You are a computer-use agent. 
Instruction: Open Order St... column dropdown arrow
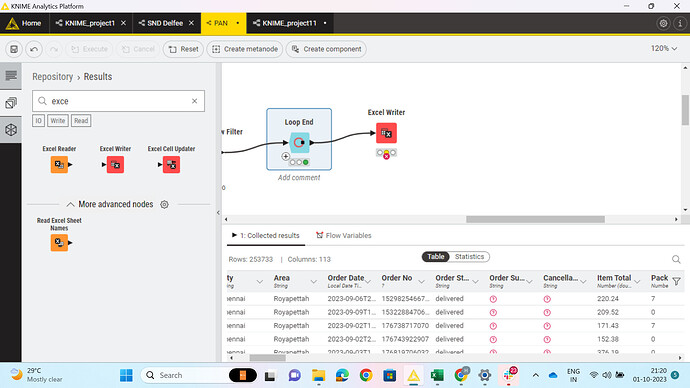click(x=475, y=282)
